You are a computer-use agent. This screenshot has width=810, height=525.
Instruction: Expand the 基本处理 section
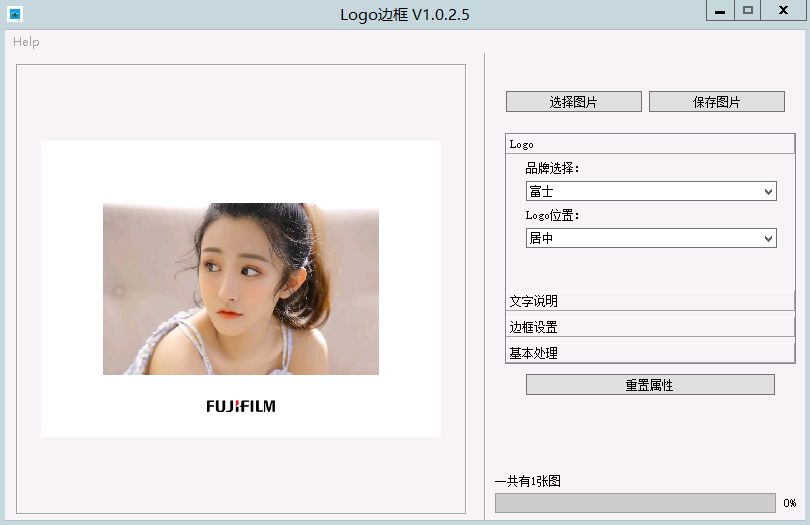(x=650, y=353)
